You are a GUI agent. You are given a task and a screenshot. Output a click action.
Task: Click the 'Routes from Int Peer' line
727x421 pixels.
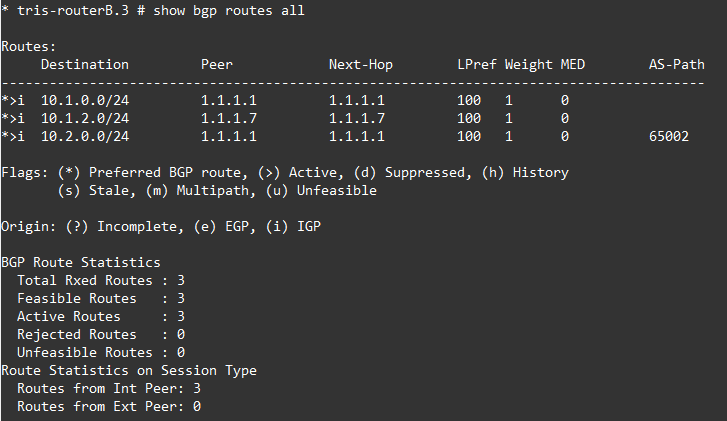tap(109, 389)
